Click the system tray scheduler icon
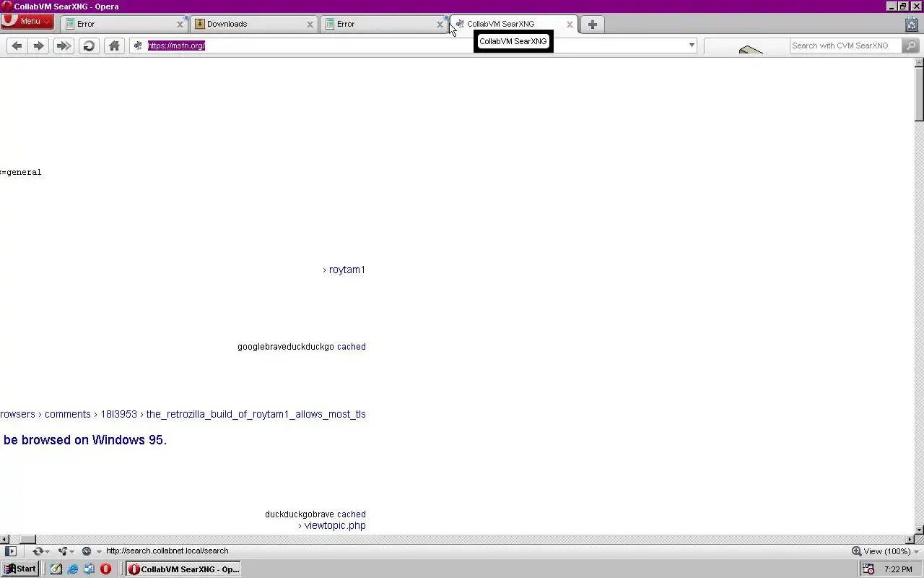 [868, 569]
